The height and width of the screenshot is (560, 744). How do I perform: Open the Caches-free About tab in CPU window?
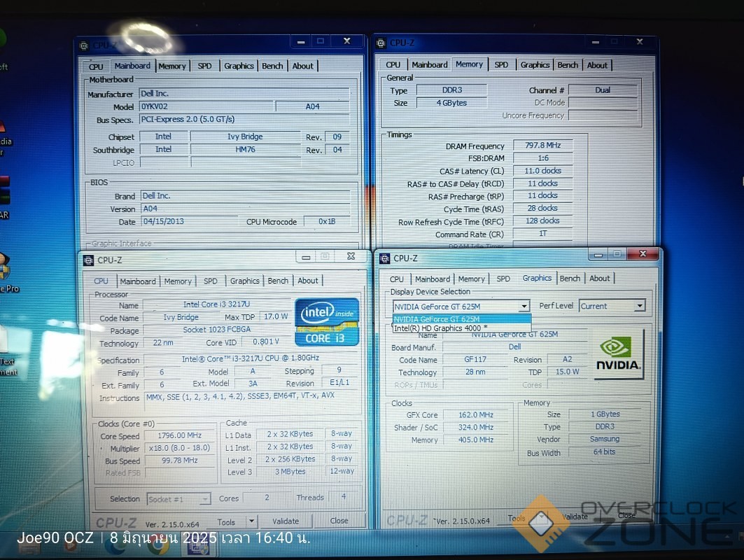tap(308, 281)
